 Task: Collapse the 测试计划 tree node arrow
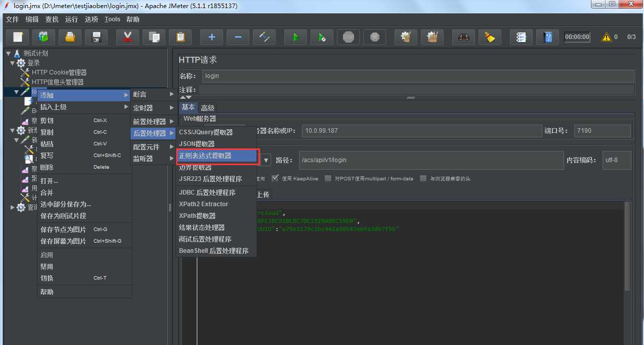(8, 53)
